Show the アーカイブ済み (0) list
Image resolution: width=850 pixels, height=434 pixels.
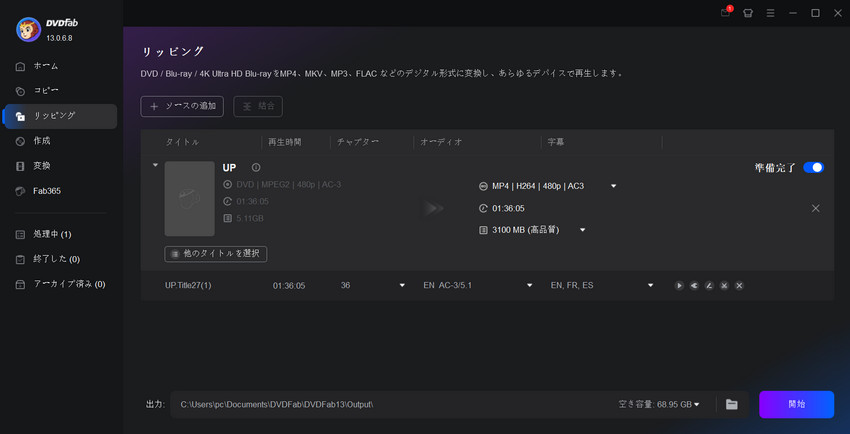[x=61, y=284]
